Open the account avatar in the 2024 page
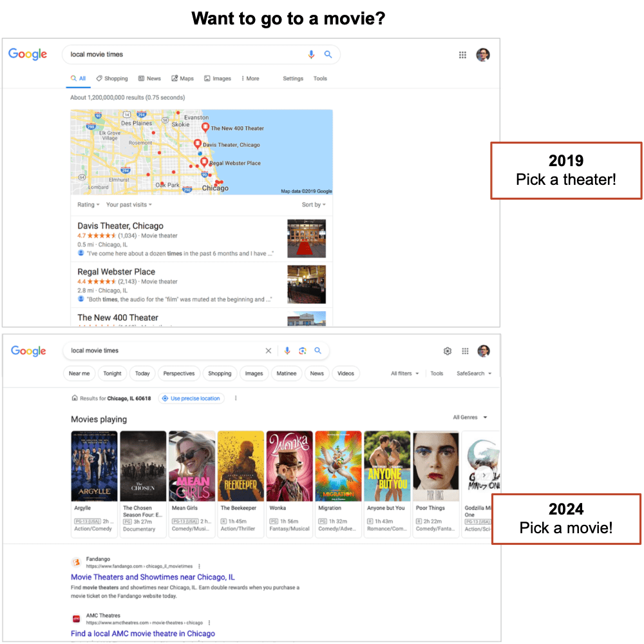This screenshot has width=644, height=644. (x=484, y=351)
